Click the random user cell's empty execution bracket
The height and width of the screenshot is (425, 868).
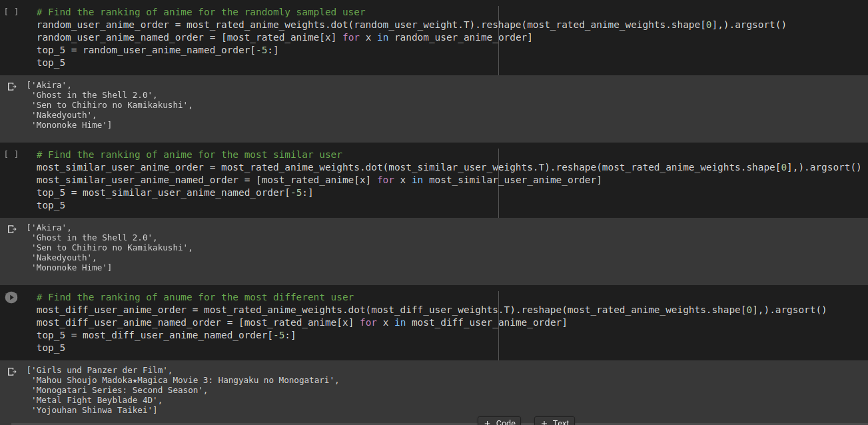tap(11, 12)
